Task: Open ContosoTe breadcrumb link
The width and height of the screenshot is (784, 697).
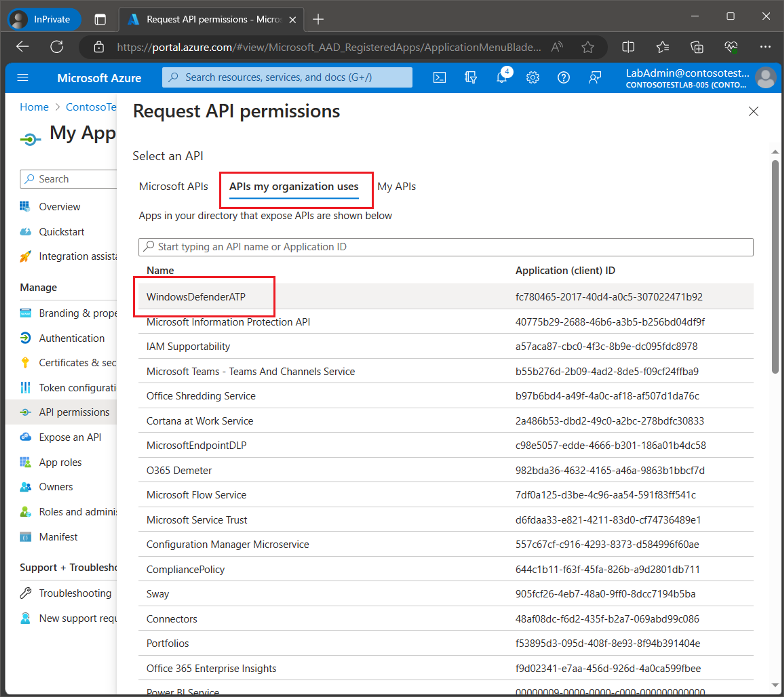Action: click(x=91, y=107)
